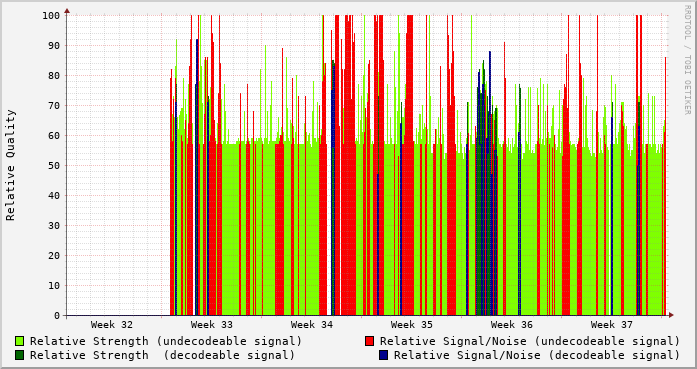Click the blue decodeable Signal/Noise legend swatch
Image resolution: width=697 pixels, height=369 pixels.
tap(383, 355)
